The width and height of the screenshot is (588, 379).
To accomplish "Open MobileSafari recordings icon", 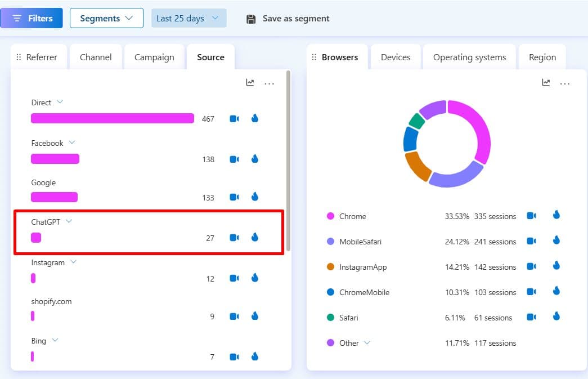I will [531, 241].
